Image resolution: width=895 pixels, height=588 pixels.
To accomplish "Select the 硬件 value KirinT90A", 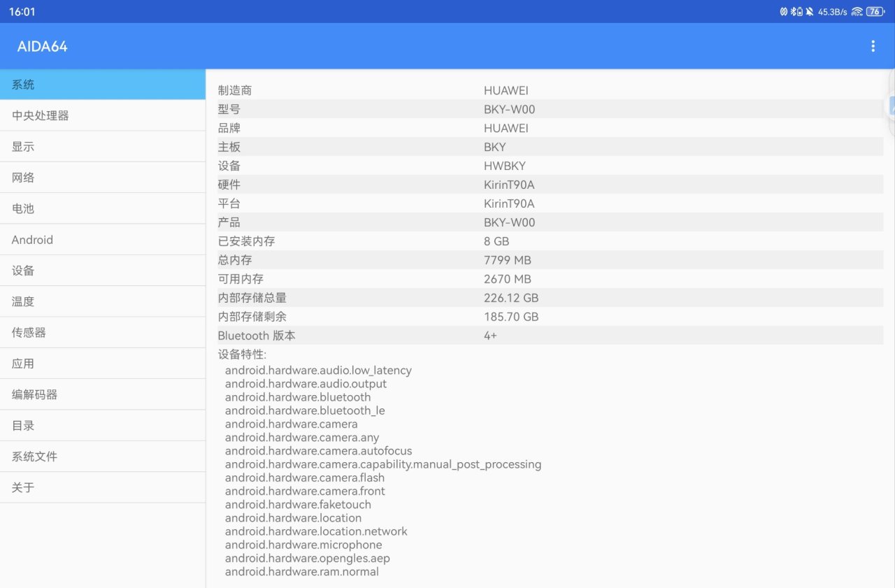I will tap(509, 185).
